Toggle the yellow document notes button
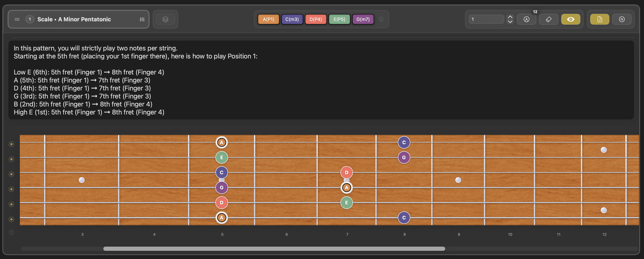Screen dimensions: 644x259 coord(600,19)
